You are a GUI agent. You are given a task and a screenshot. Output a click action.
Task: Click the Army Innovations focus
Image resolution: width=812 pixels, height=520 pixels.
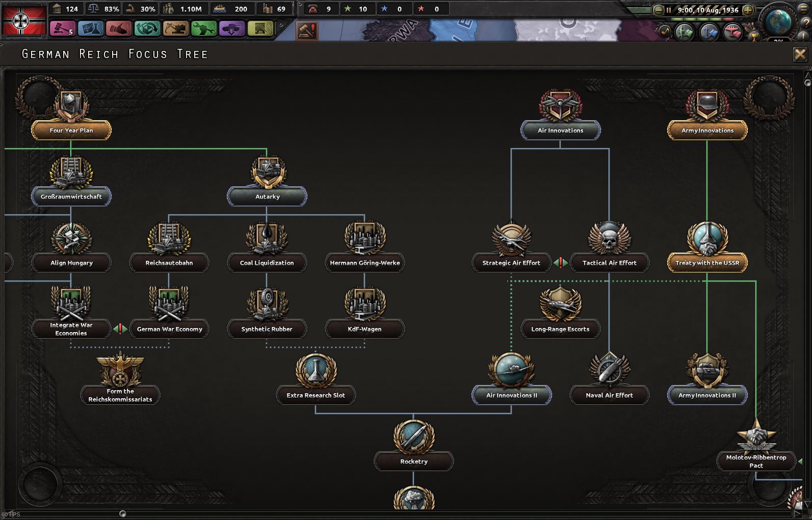(x=707, y=130)
